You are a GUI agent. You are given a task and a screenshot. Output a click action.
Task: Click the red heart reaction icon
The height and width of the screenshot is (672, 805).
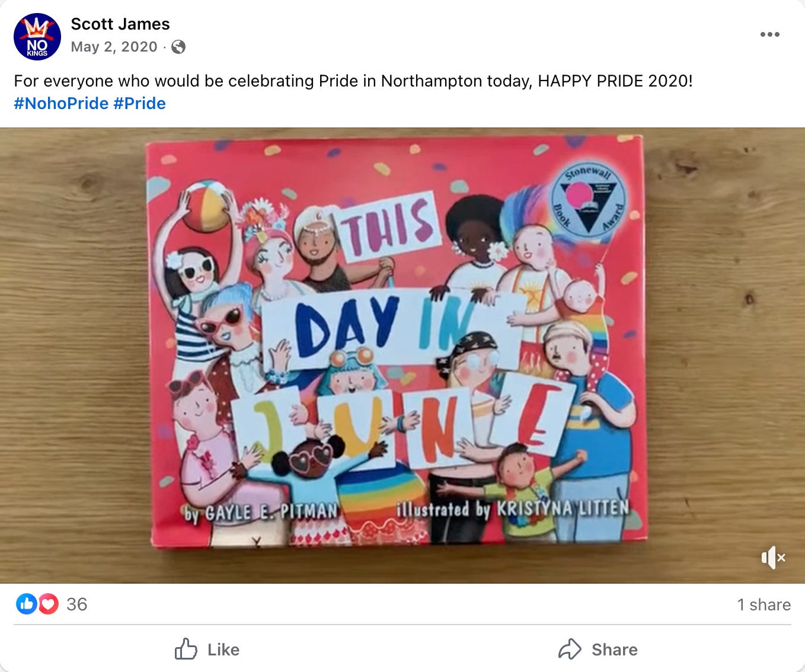pos(48,604)
